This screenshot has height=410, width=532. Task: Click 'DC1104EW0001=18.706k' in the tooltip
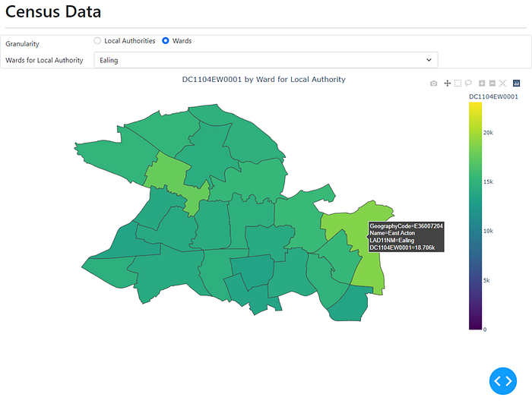click(x=402, y=248)
